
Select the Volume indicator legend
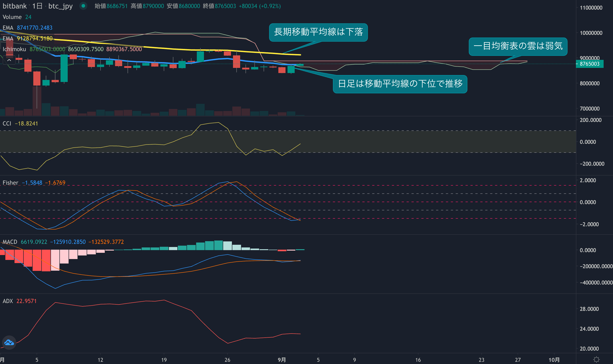pyautogui.click(x=12, y=17)
